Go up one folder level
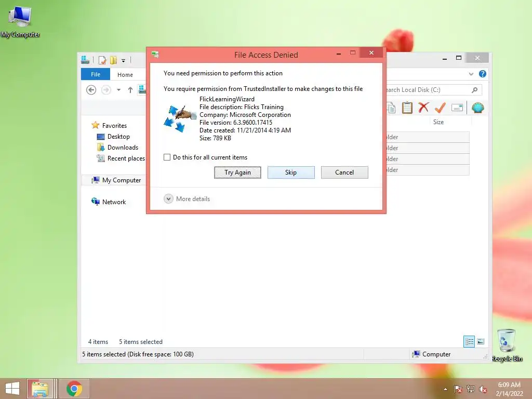This screenshot has width=532, height=399. (130, 90)
